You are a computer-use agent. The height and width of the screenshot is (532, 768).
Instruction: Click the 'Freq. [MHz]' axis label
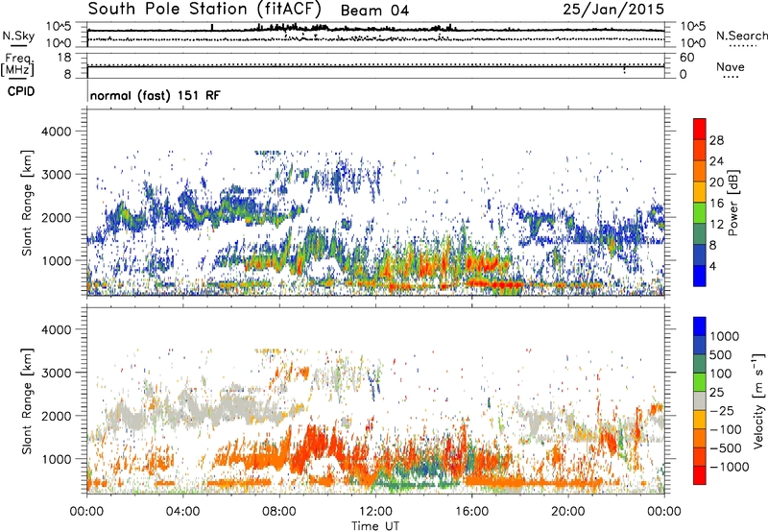18,65
